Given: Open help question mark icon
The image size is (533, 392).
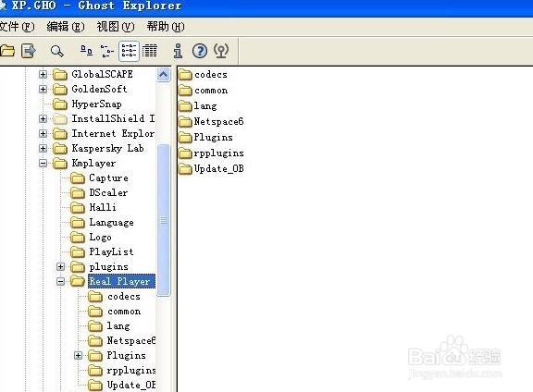Looking at the screenshot, I should coord(200,51).
